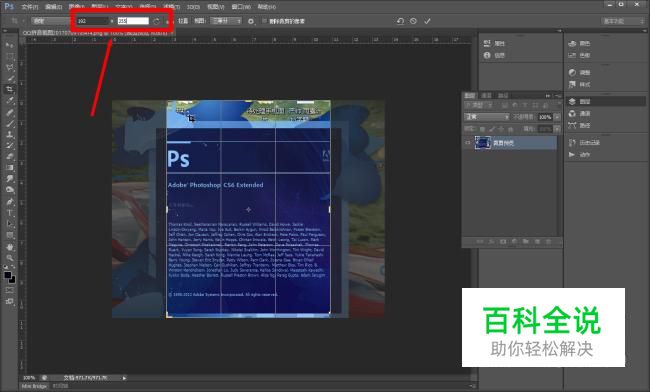Toggle visibility of the crop preview layer
The height and width of the screenshot is (392, 650).
point(468,143)
